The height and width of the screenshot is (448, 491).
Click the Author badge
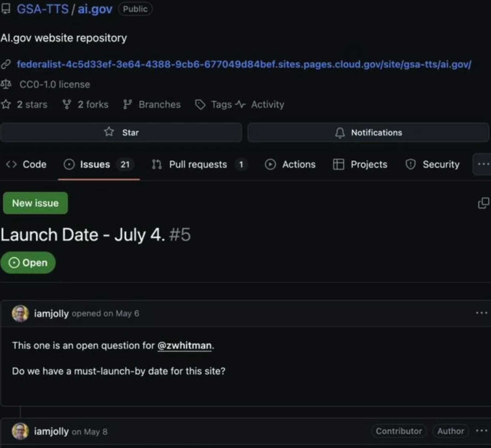point(450,431)
